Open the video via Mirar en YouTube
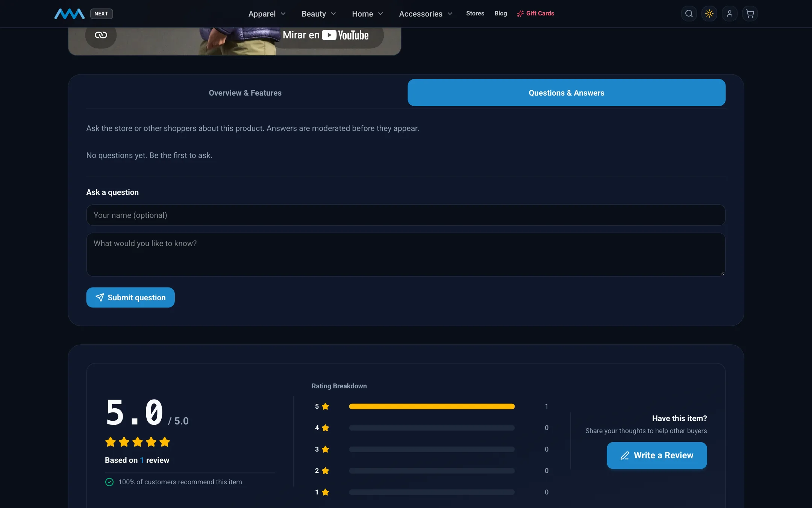Image resolution: width=812 pixels, height=508 pixels. pos(326,35)
